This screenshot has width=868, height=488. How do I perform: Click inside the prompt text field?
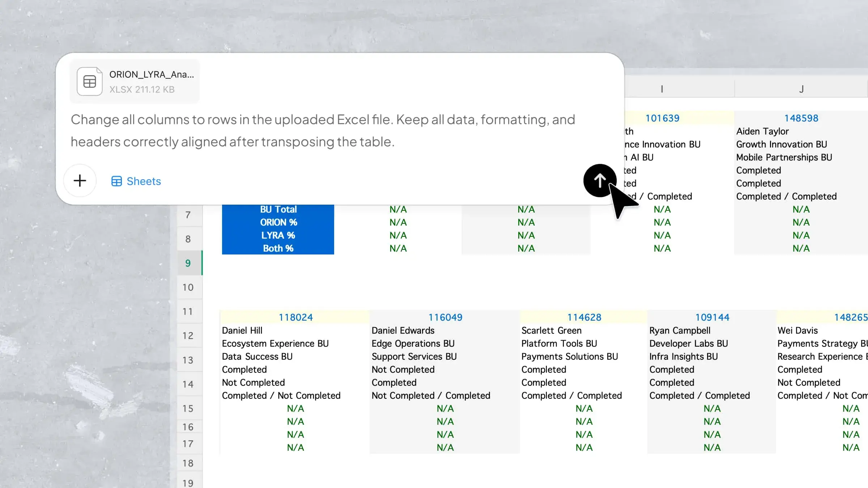pos(323,130)
